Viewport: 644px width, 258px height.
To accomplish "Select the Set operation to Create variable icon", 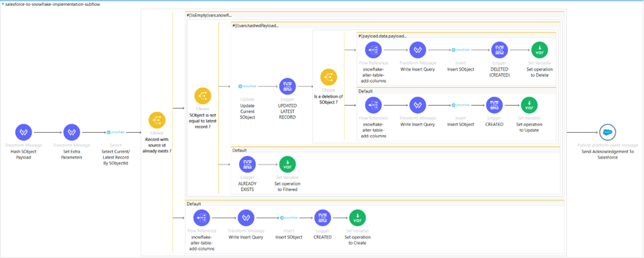I will pos(357,218).
